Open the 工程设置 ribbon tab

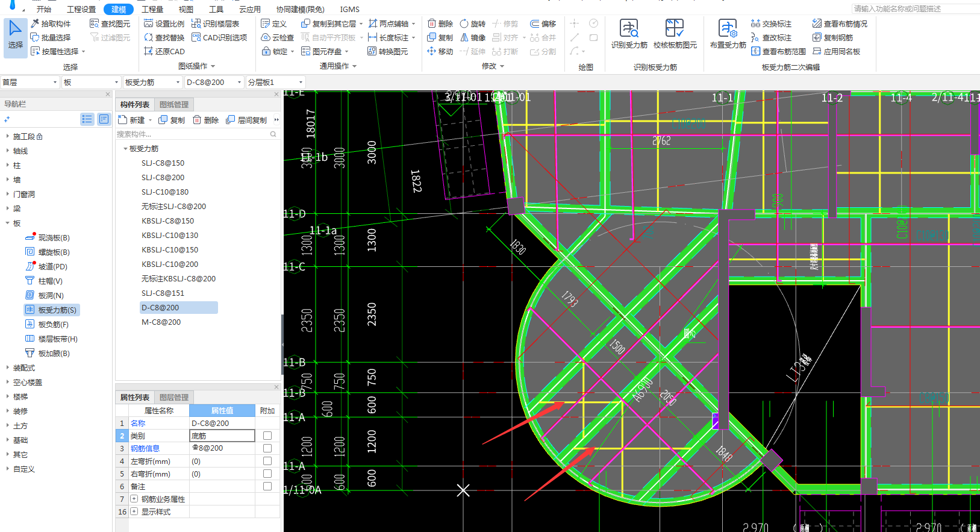(x=81, y=9)
